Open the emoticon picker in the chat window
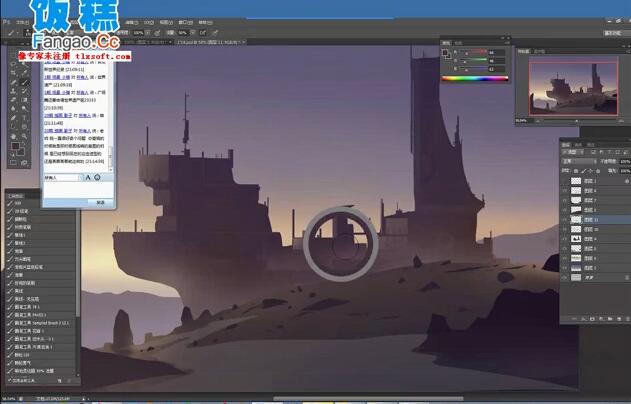 [x=97, y=177]
